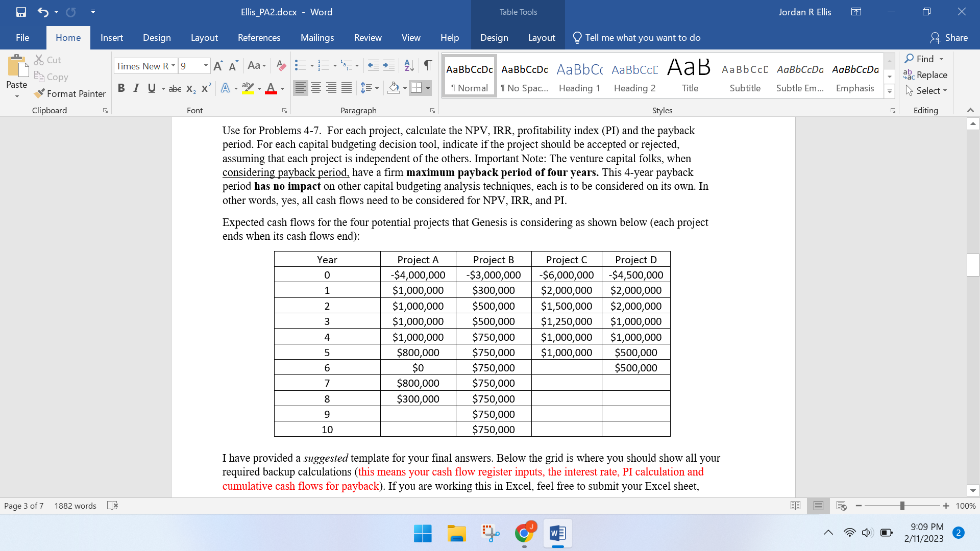Viewport: 980px width, 551px height.
Task: Apply strikethrough to text
Action: 175,88
